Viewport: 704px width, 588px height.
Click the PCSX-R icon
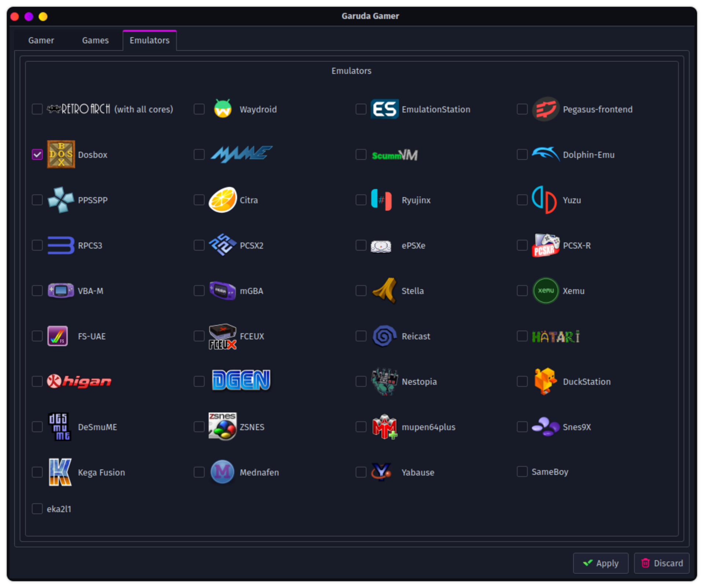click(x=546, y=245)
